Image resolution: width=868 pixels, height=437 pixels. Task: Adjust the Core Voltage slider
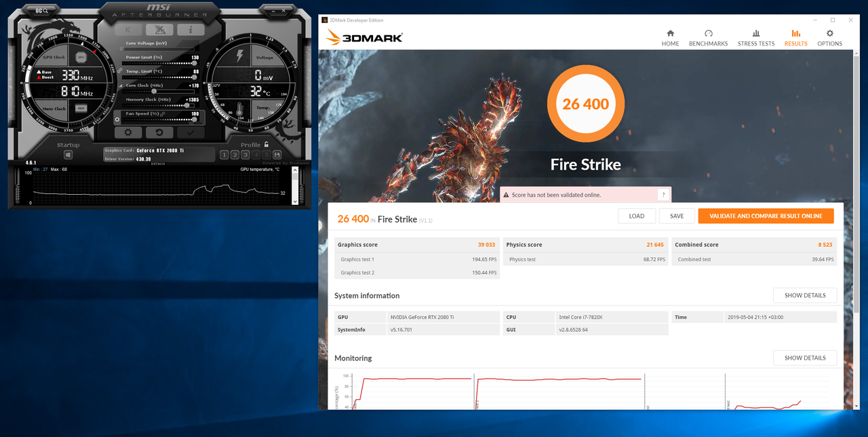(x=158, y=50)
